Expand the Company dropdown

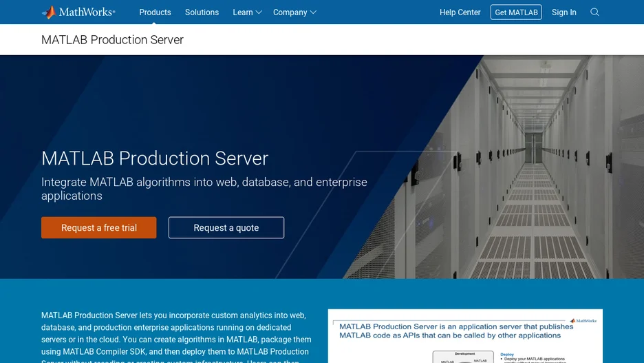pos(294,12)
